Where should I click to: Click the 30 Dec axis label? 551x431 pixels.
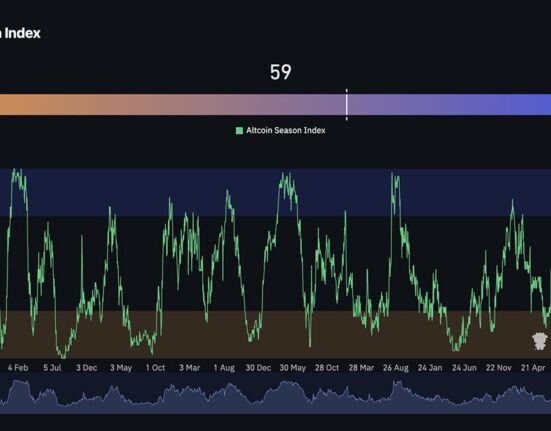[x=258, y=368]
